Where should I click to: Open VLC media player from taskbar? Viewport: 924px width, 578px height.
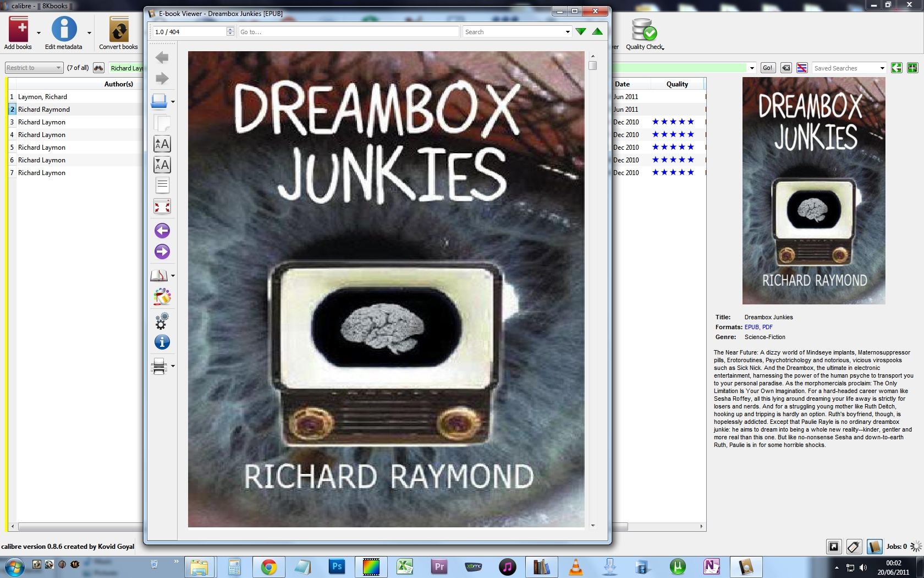(x=575, y=566)
